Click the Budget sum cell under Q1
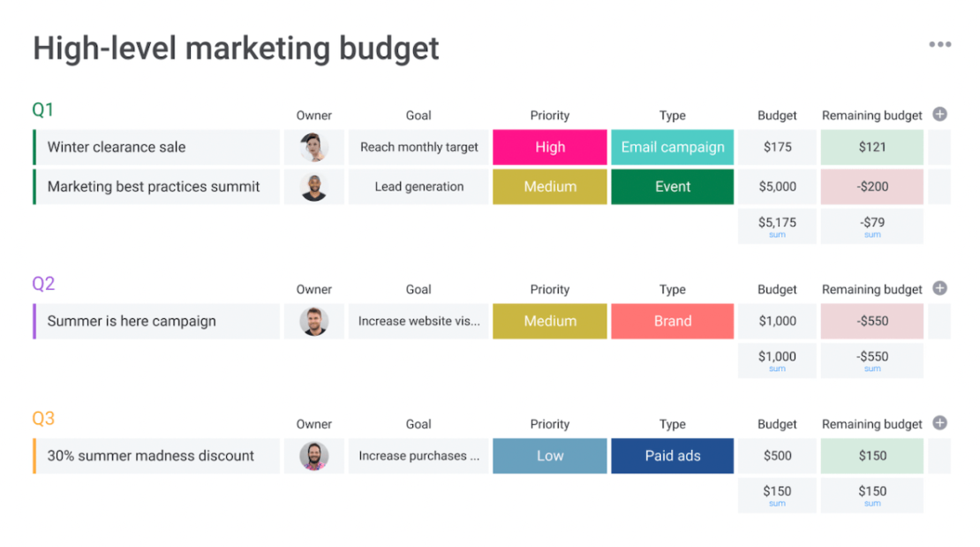 (776, 225)
